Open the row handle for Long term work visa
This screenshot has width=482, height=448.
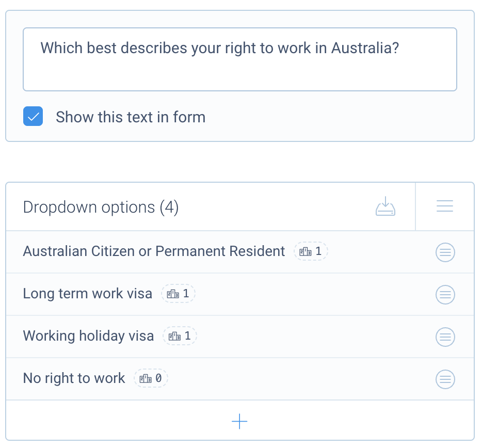[445, 295]
